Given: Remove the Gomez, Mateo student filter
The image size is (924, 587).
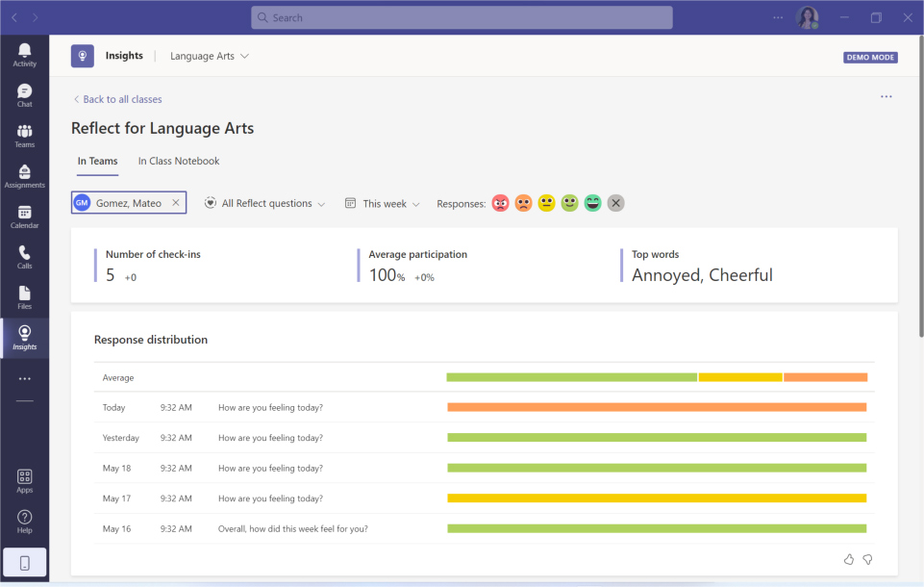Looking at the screenshot, I should pyautogui.click(x=175, y=203).
